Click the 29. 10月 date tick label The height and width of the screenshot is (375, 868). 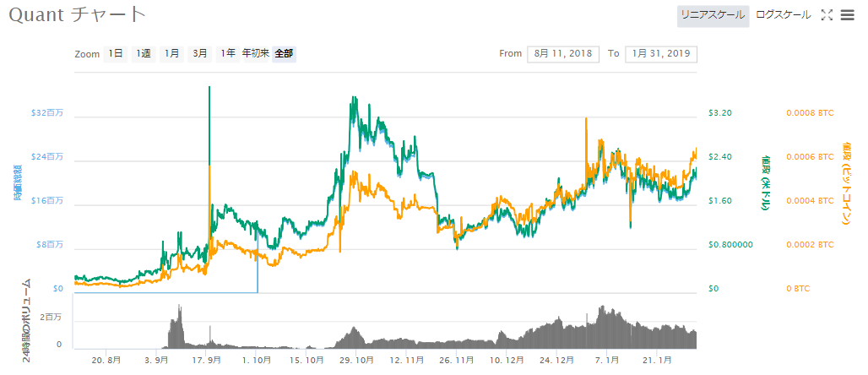[x=356, y=360]
